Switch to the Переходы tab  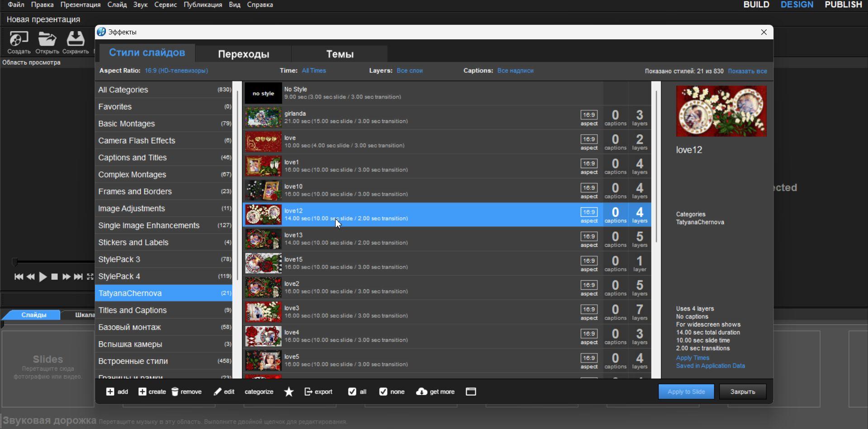point(243,54)
